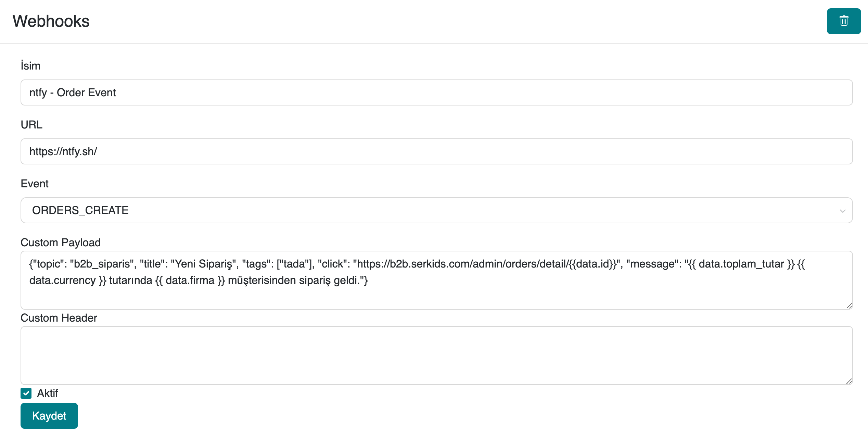Screen dimensions: 868x435
Task: Click the URL field label
Action: [x=31, y=125]
